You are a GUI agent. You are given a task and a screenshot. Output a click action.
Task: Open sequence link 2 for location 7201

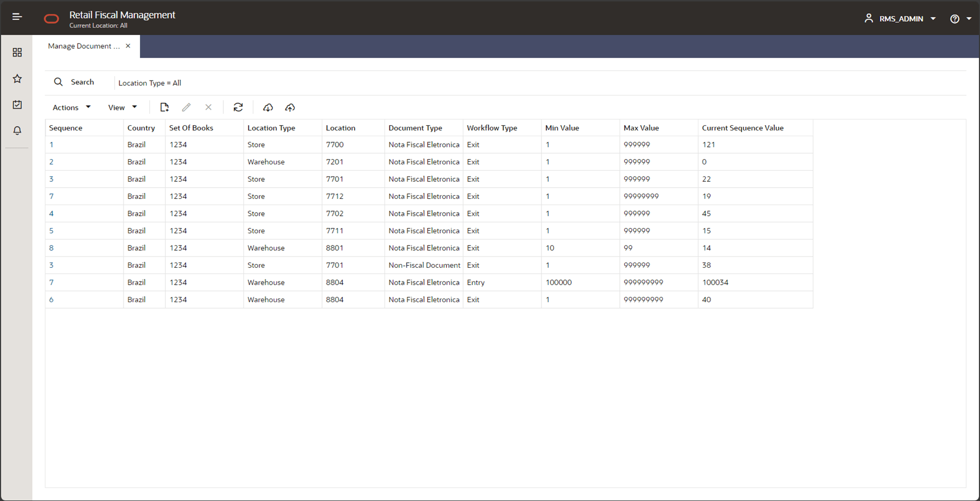(51, 162)
